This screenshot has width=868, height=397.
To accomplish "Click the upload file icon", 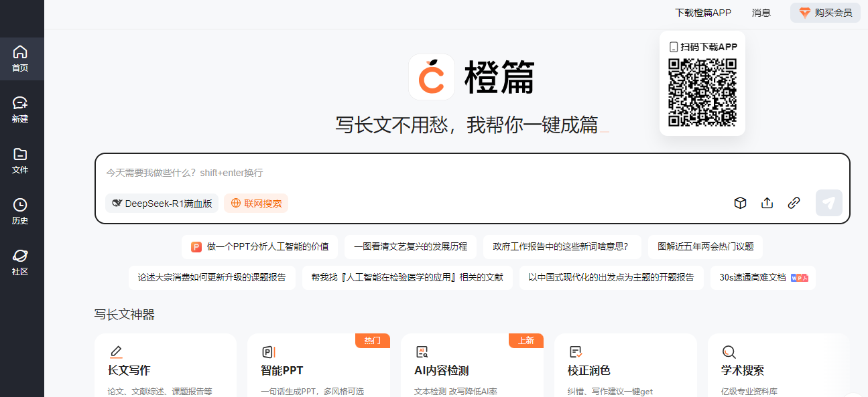I will point(767,203).
